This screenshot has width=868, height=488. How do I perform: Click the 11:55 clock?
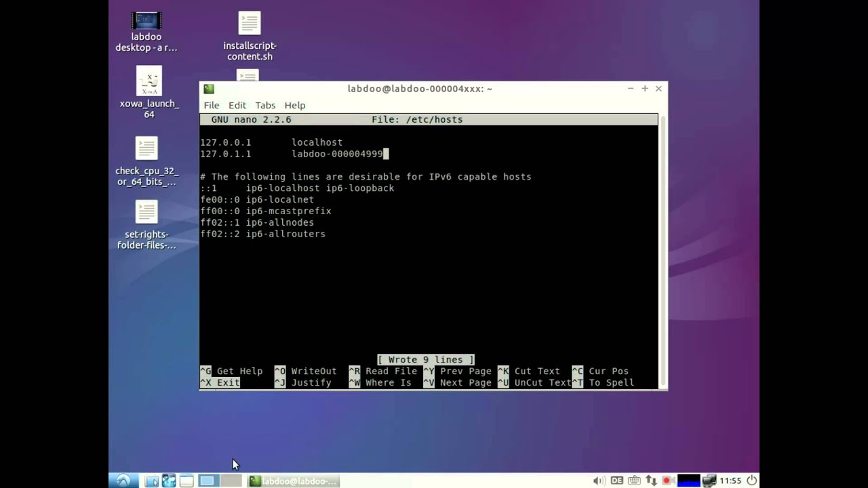(730, 481)
